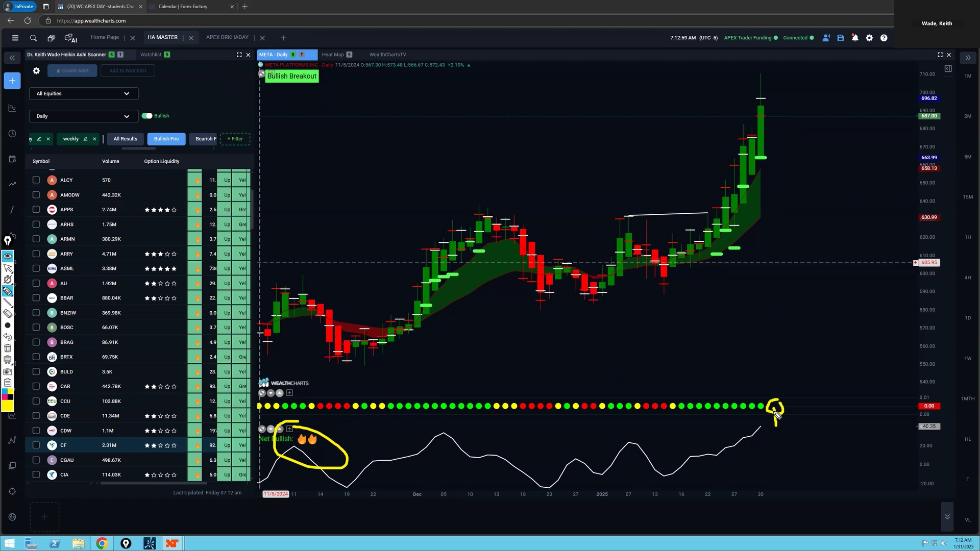Click the crosshair target sidebar icon
Screen dimensions: 980x551
(12, 491)
